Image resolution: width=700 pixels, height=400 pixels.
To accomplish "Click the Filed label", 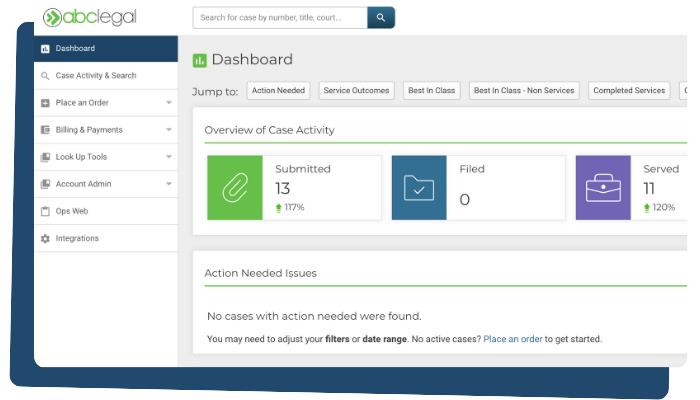I will (x=472, y=169).
